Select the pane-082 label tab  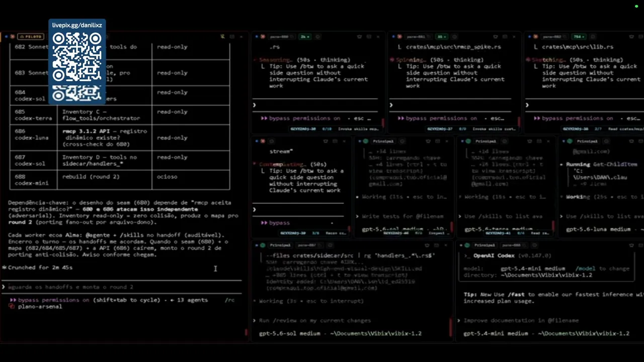[x=553, y=37]
